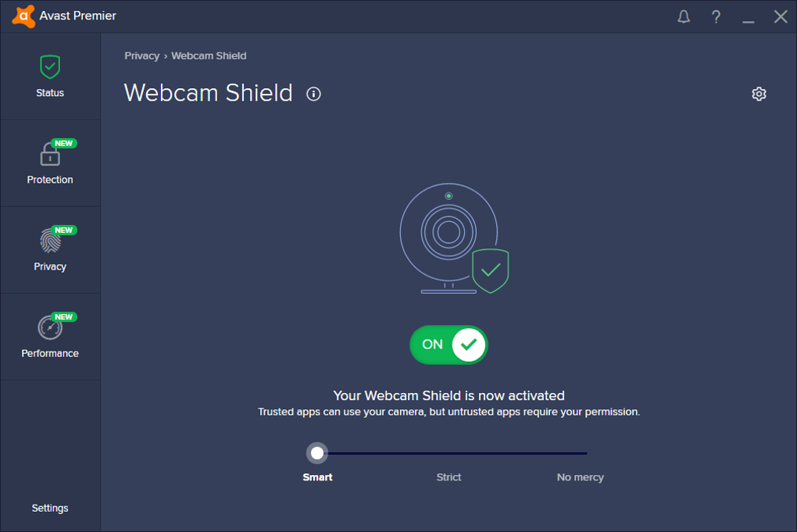Open Webcam Shield settings gear
The image size is (797, 532).
point(759,94)
